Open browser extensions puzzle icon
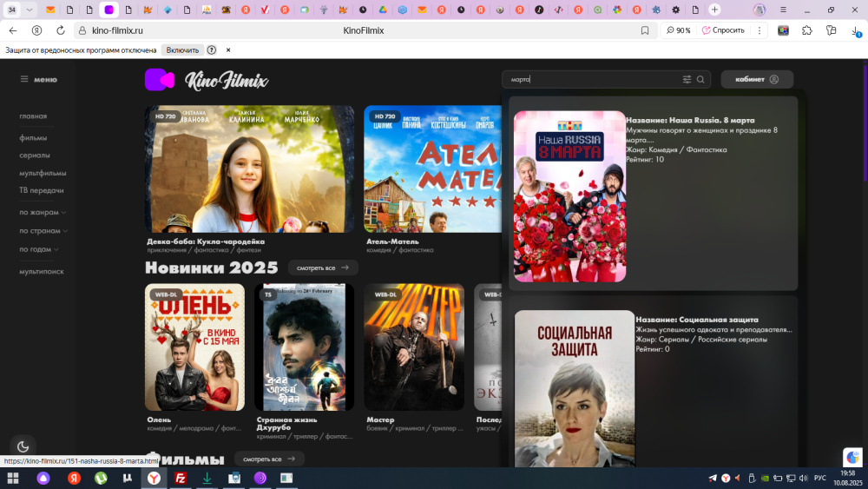Screen dimensions: 868x489 (806, 30)
